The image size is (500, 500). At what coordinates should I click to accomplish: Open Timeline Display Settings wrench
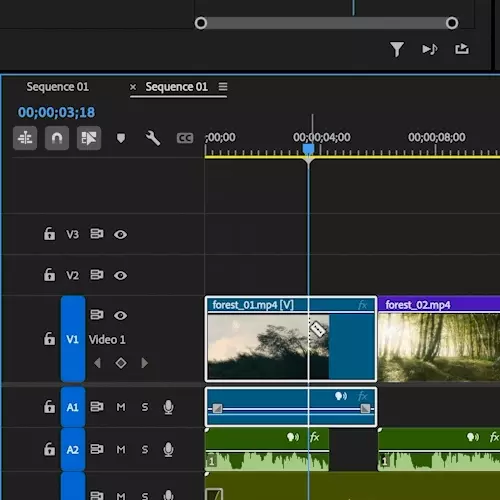153,138
